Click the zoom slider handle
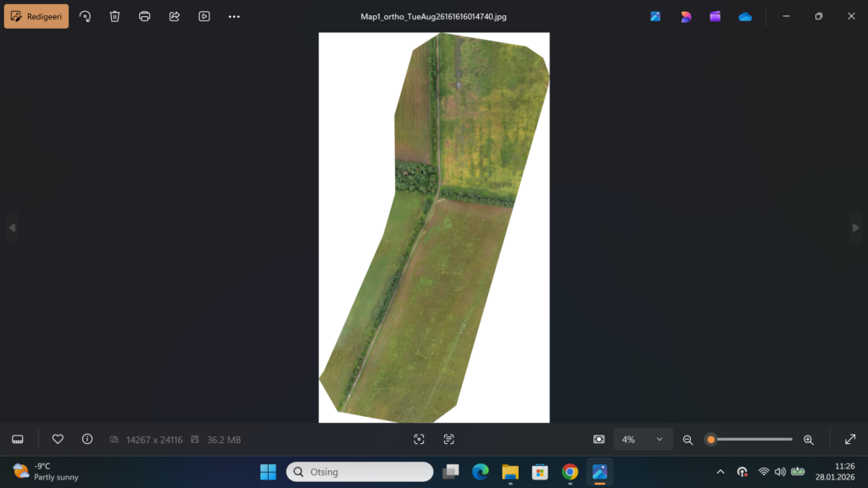Screen dimensions: 868x488 click(711, 440)
